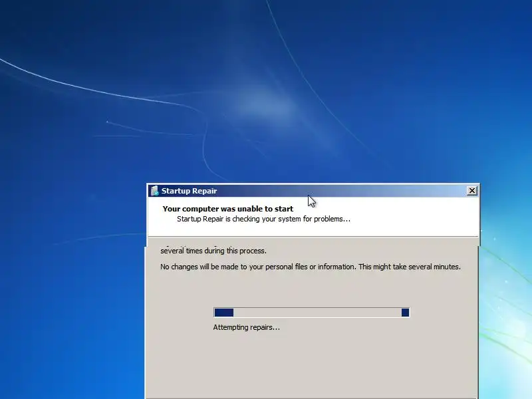Click 'Startup Repair is checking your system' text

pyautogui.click(x=263, y=219)
